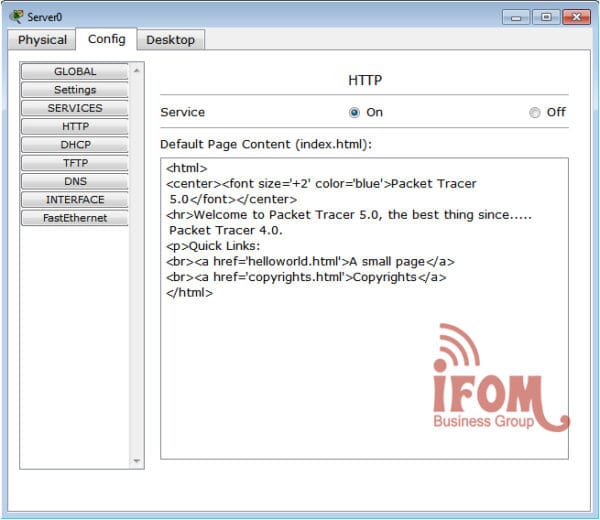Select the TFTP service option
The image size is (600, 520).
click(75, 163)
